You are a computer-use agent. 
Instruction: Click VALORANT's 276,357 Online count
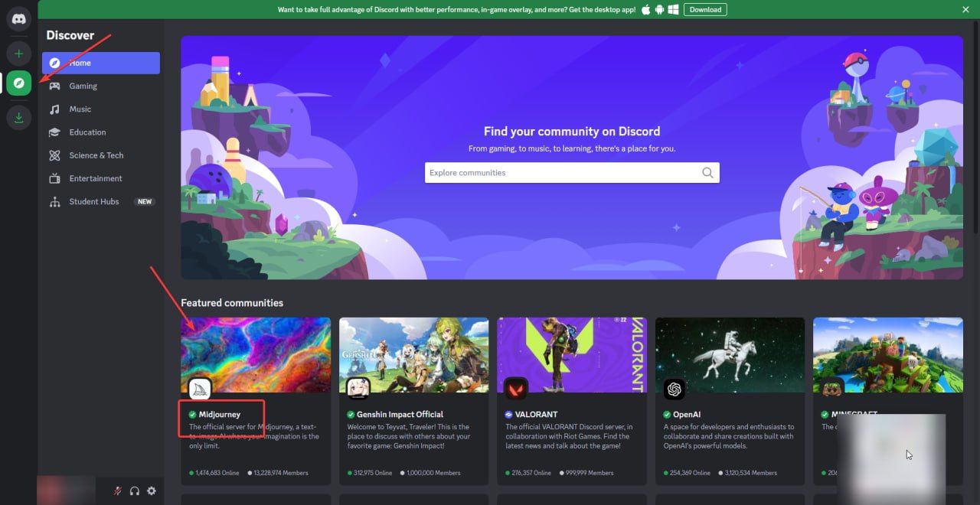528,473
